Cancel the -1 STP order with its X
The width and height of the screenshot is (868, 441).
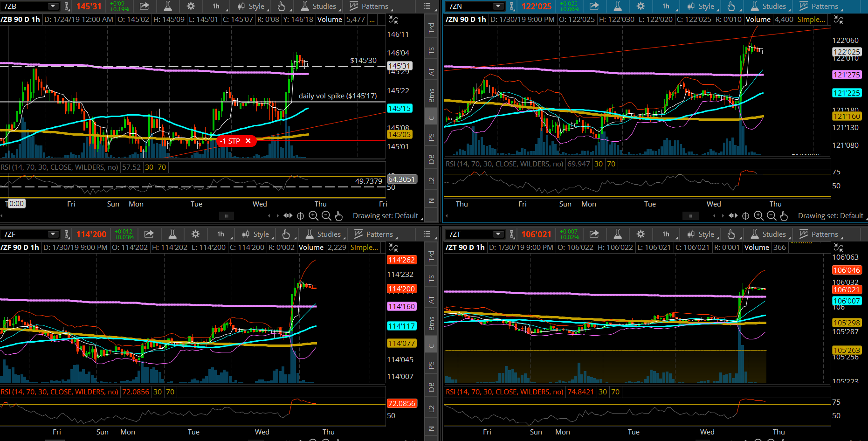click(248, 141)
